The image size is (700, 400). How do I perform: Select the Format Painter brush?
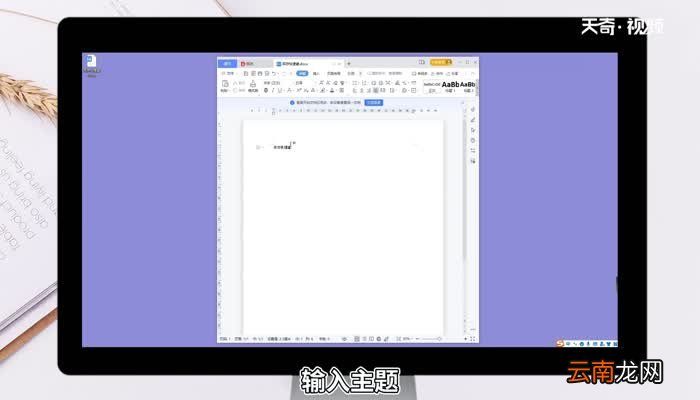click(x=253, y=84)
